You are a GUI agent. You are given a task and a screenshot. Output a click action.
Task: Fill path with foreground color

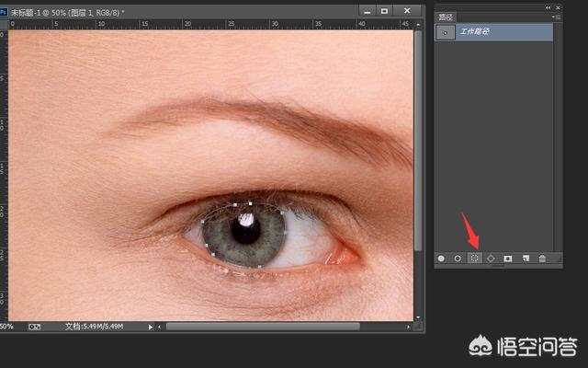click(441, 259)
